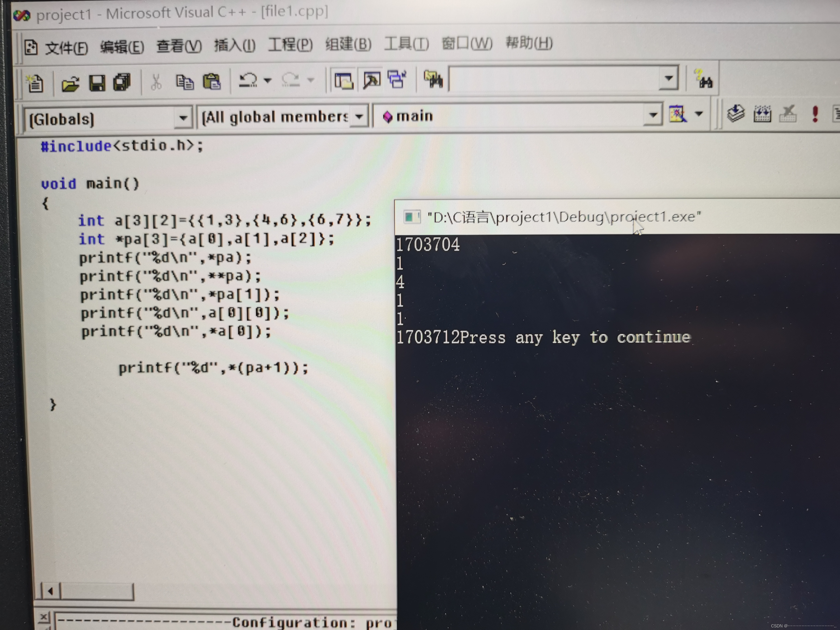This screenshot has height=630, width=840.
Task: Click the Find in Files binoculars icon
Action: (x=433, y=79)
